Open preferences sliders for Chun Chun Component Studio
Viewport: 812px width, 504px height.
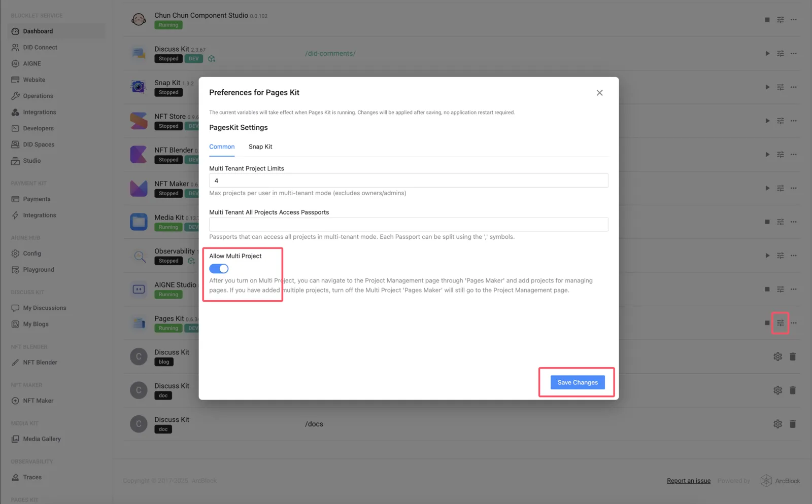pyautogui.click(x=781, y=20)
